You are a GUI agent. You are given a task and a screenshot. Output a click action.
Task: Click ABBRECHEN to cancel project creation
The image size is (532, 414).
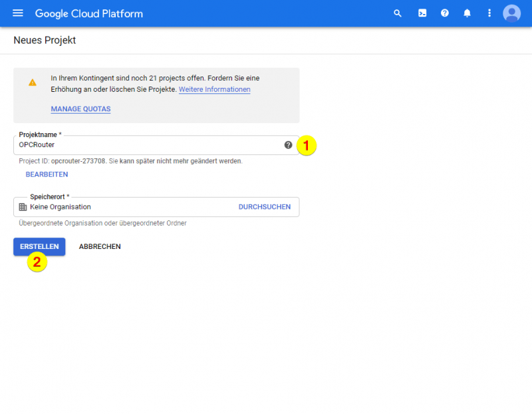pos(98,246)
